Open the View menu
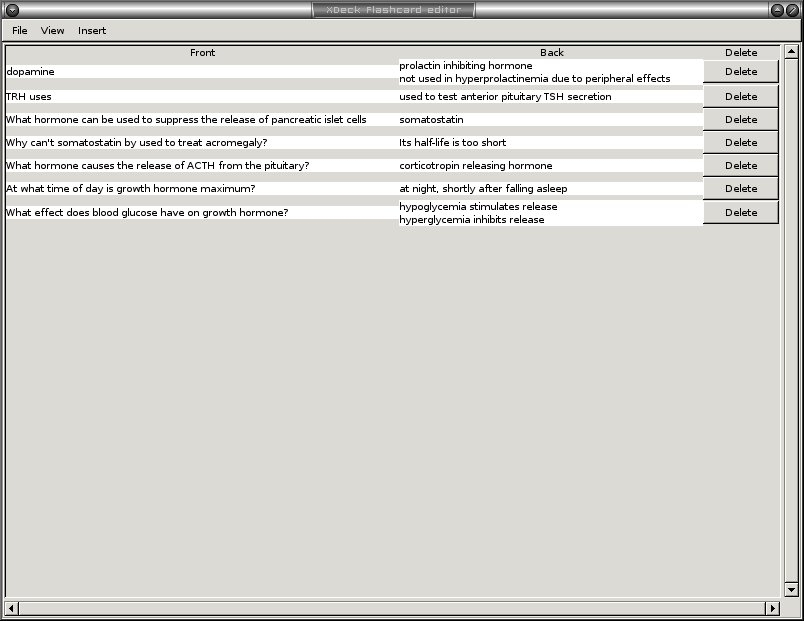The height and width of the screenshot is (621, 804). [52, 31]
